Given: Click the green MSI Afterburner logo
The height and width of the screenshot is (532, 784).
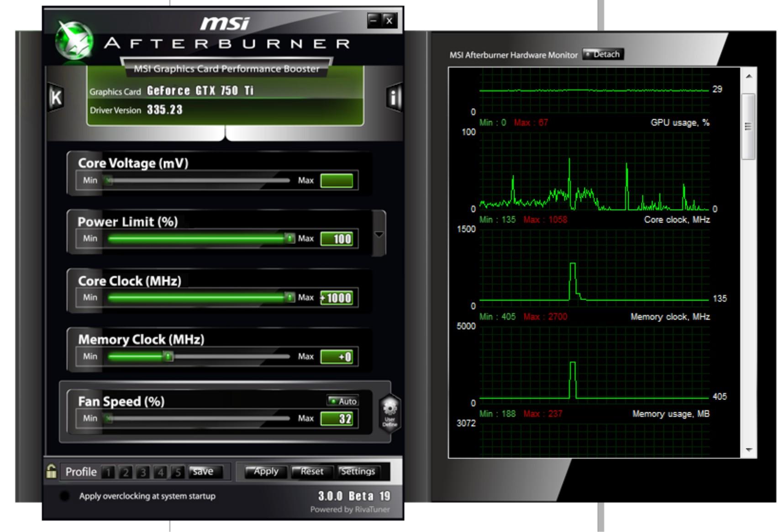Looking at the screenshot, I should click(x=74, y=41).
